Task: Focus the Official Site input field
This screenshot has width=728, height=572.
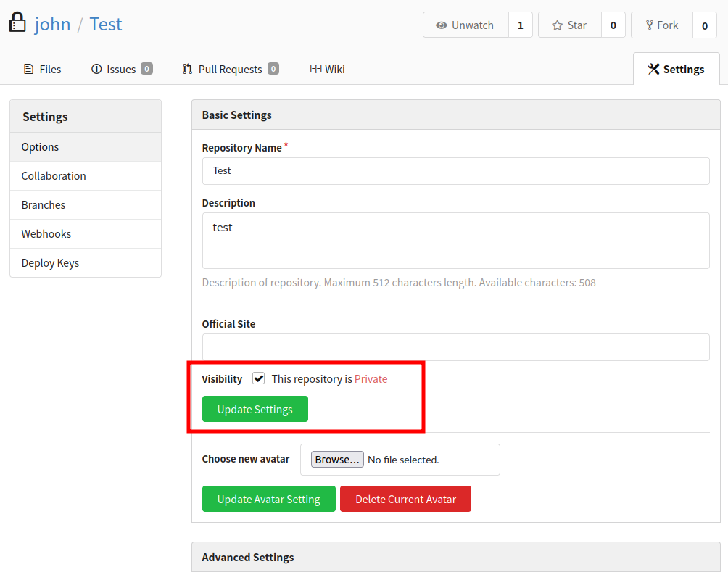Action: (x=455, y=347)
